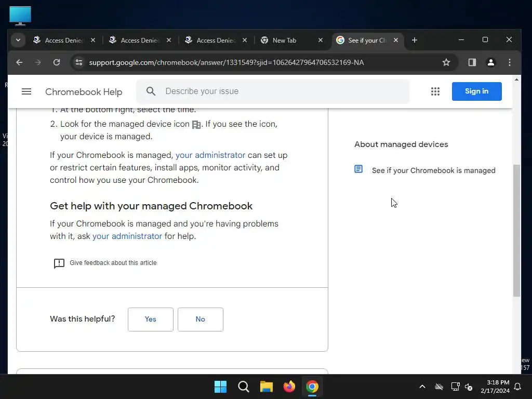Close the first Access Denied tab

[93, 40]
